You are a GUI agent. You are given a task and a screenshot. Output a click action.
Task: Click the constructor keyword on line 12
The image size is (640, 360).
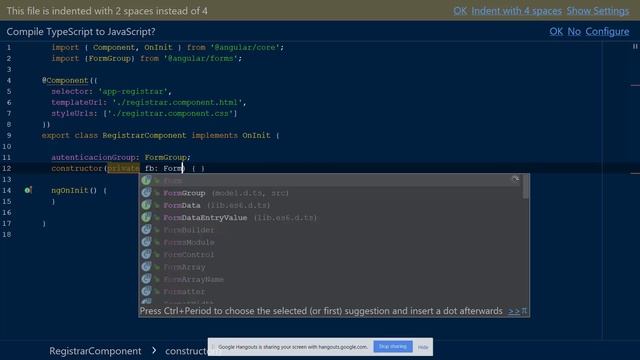click(77, 168)
